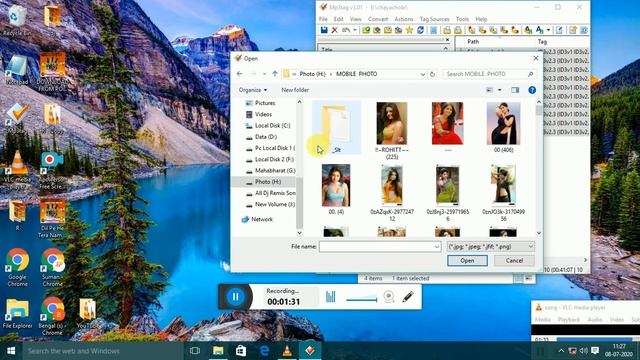
Task: Select Photo (H:) drive in tree
Action: (x=268, y=182)
